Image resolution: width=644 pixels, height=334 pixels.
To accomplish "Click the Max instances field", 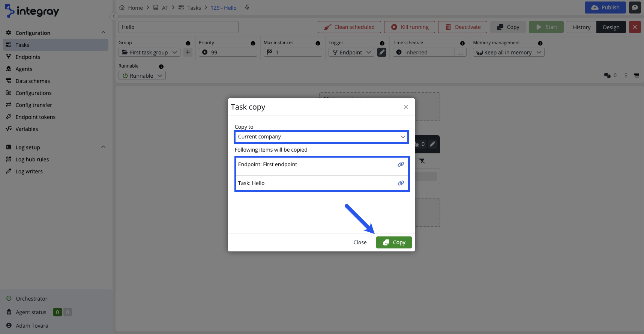I will point(293,53).
